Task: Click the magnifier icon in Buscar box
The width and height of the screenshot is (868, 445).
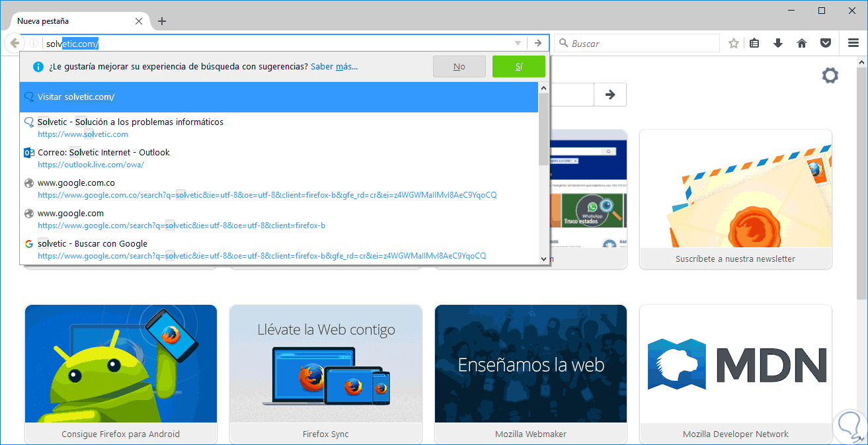Action: tap(564, 44)
